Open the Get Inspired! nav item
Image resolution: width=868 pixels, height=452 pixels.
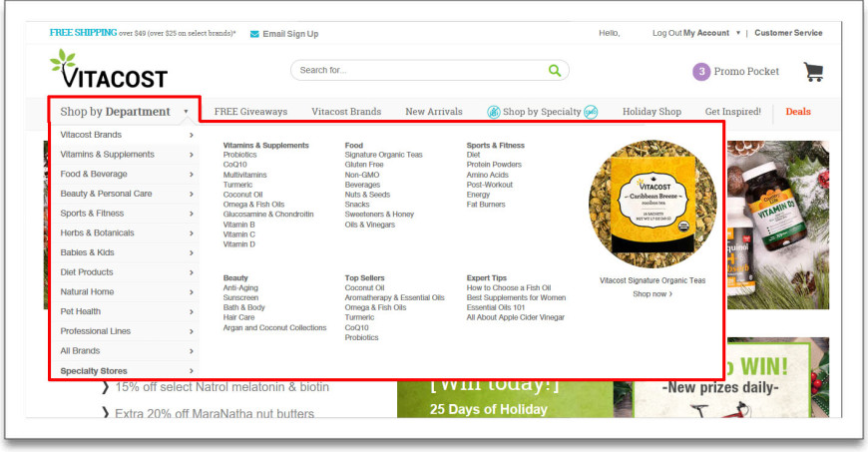tap(733, 112)
